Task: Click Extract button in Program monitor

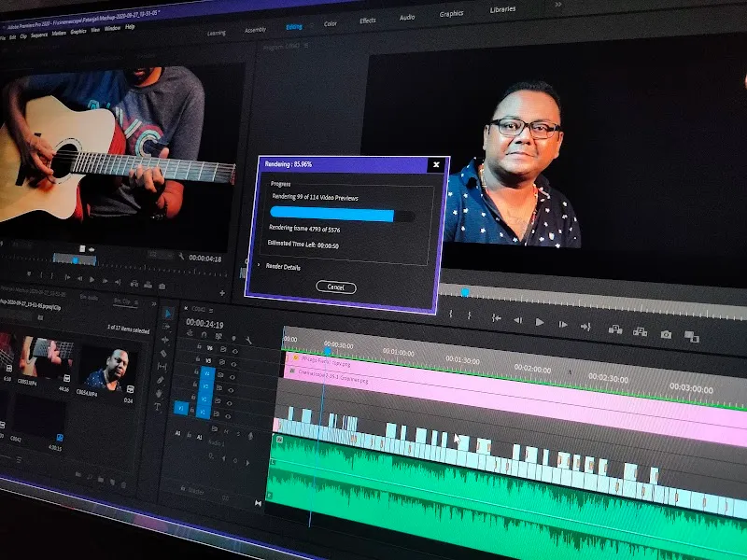Action: coord(640,331)
